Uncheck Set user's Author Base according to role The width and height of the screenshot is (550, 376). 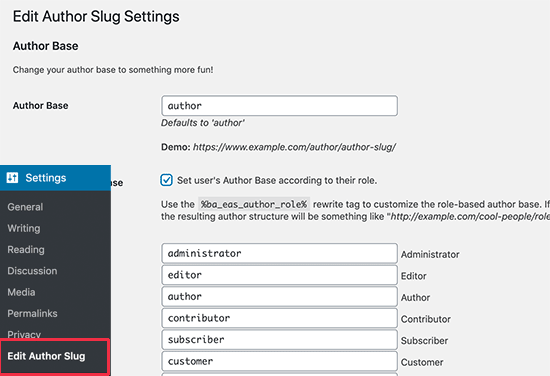(x=166, y=180)
